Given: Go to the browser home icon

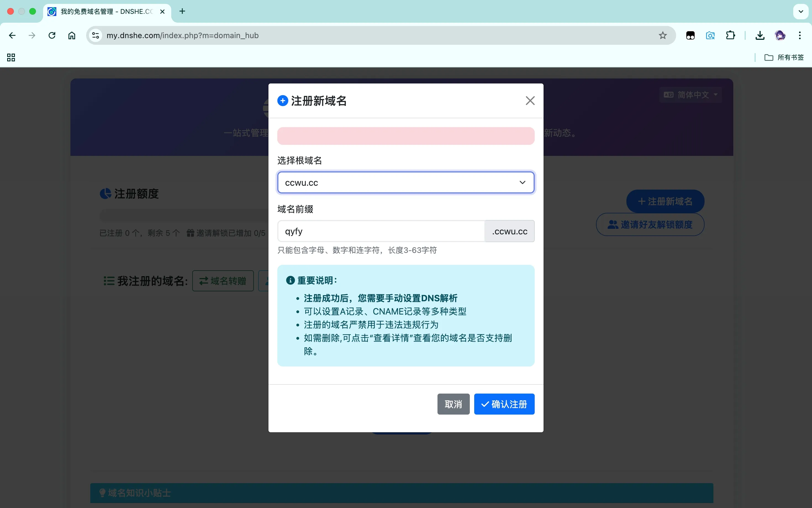Looking at the screenshot, I should point(72,35).
